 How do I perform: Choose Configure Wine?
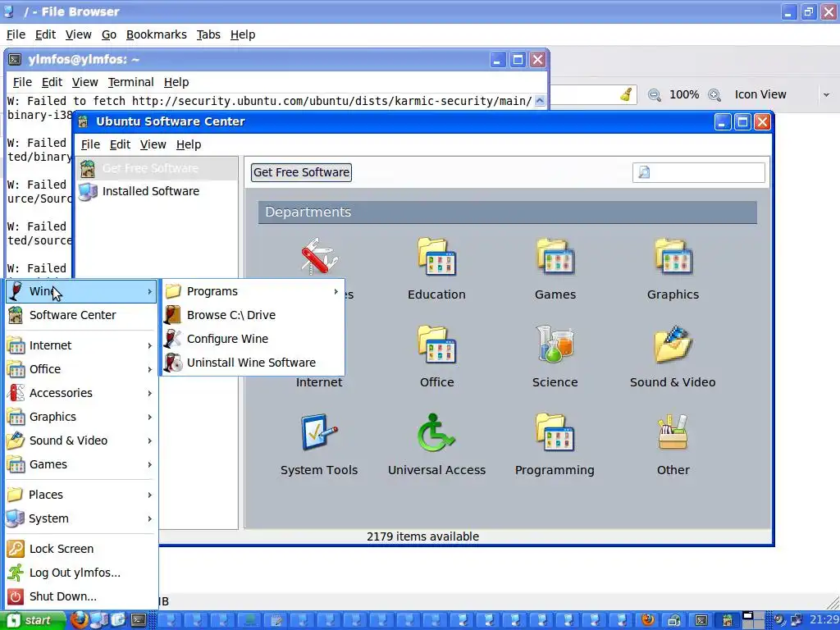(253, 339)
